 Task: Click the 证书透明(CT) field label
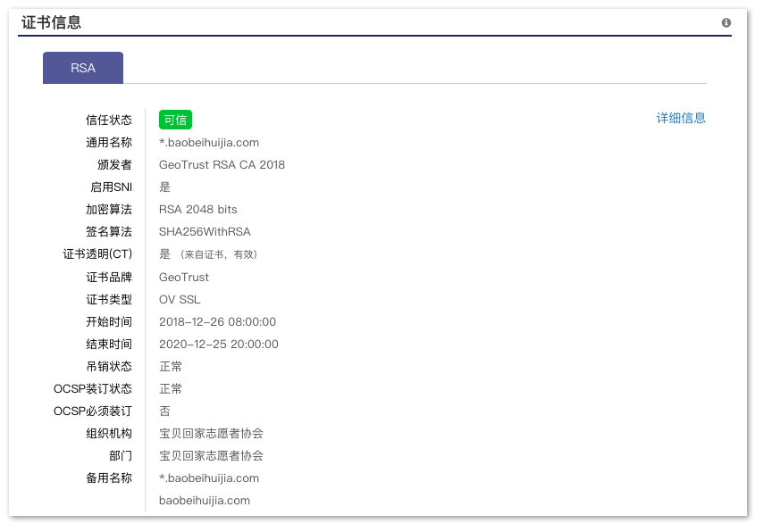[97, 254]
